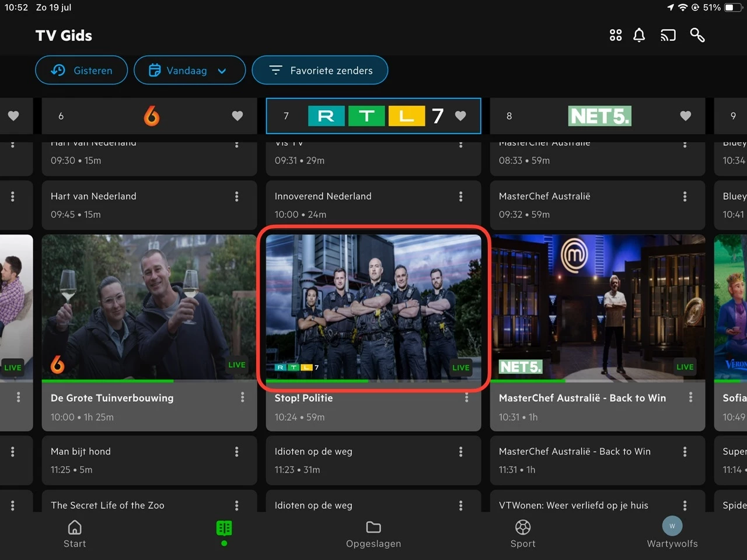Click the De Grote Tuinverbouwing progress bar

click(x=149, y=381)
